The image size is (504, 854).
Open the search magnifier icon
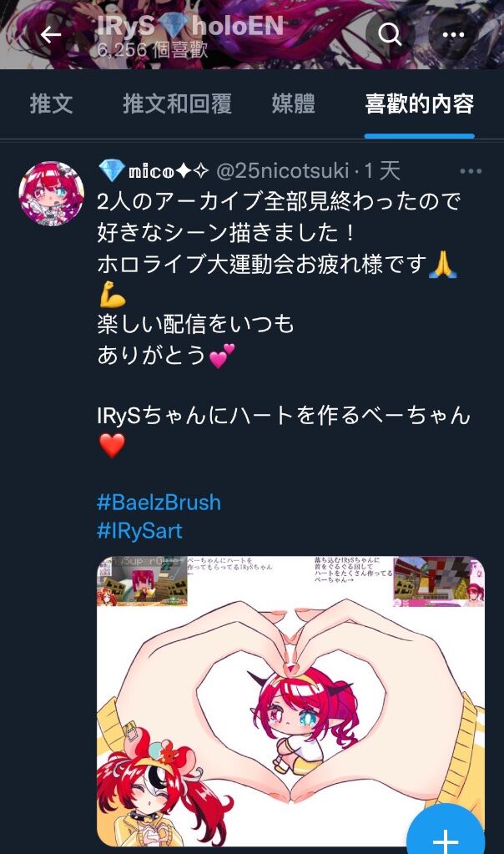point(390,35)
